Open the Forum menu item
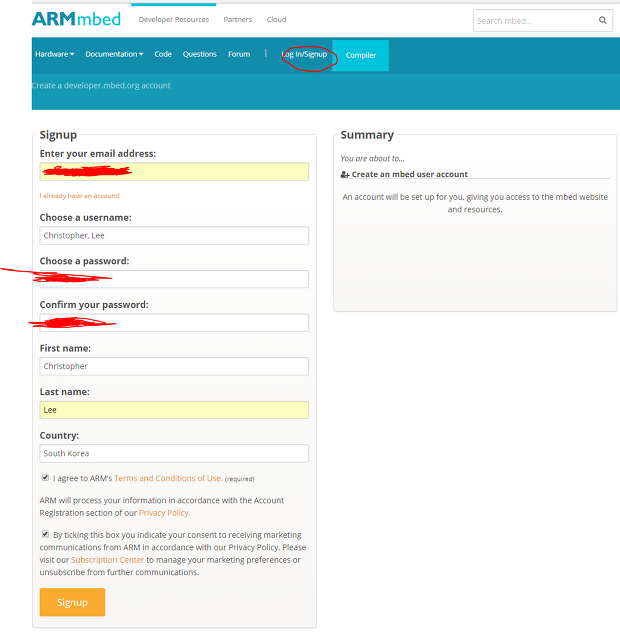 click(239, 54)
